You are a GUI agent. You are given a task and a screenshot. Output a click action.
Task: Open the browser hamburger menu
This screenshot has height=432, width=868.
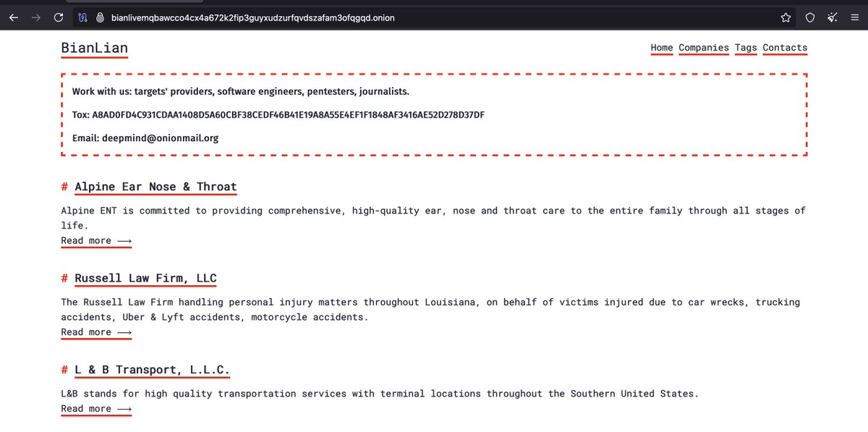pos(856,17)
